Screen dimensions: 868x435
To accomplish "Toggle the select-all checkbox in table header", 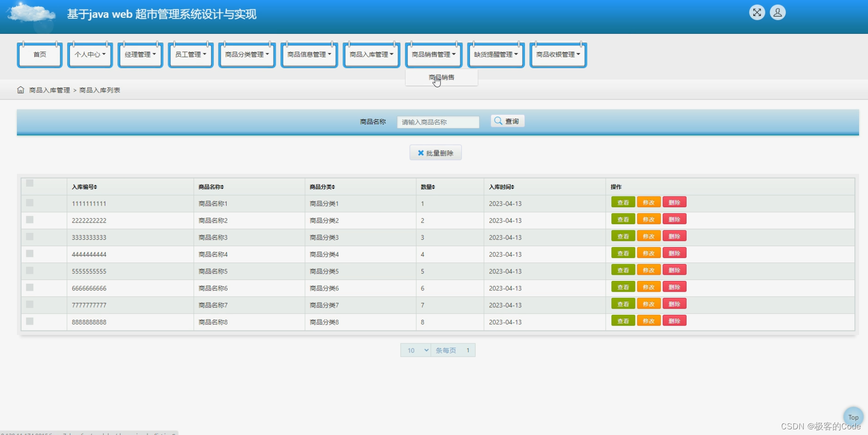I will coord(30,183).
